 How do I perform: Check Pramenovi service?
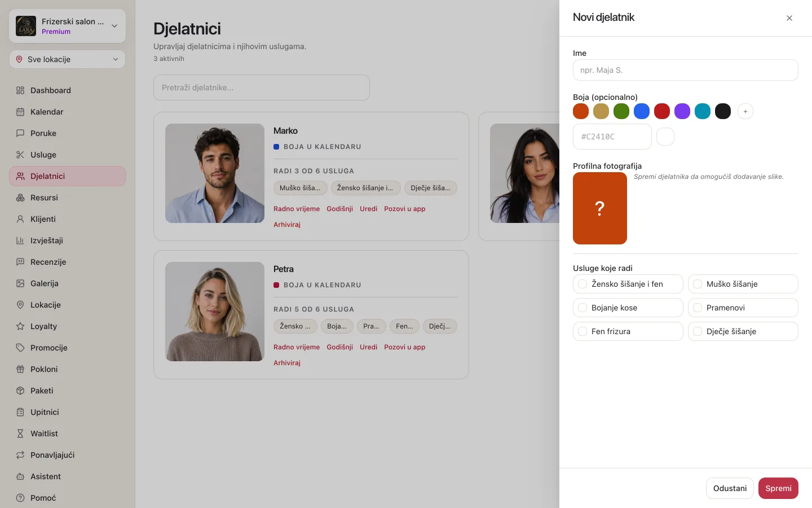click(698, 308)
